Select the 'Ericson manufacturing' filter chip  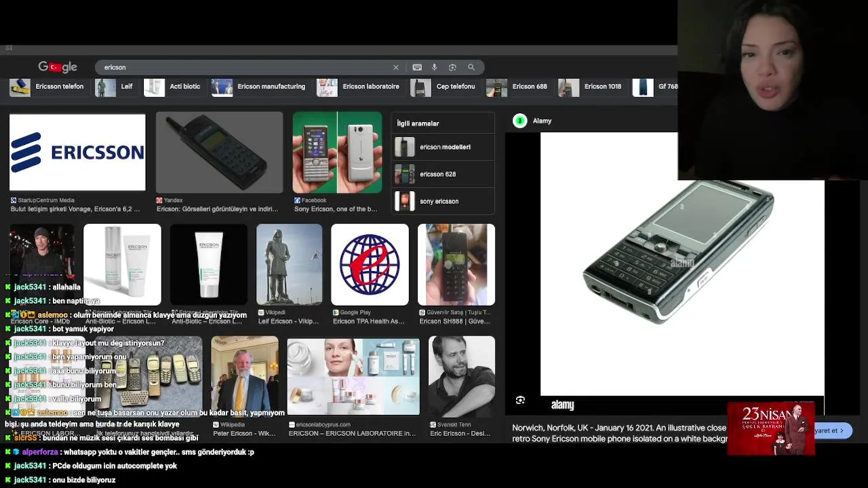pos(259,87)
